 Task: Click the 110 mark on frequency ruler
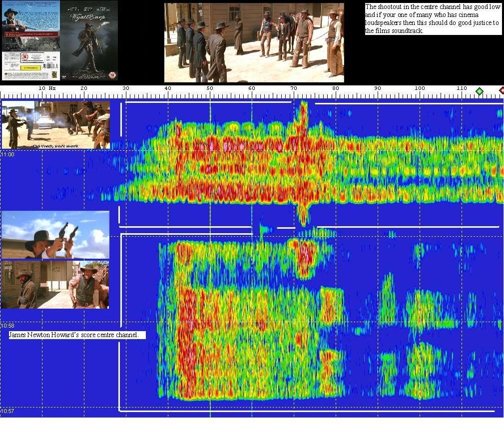462,88
